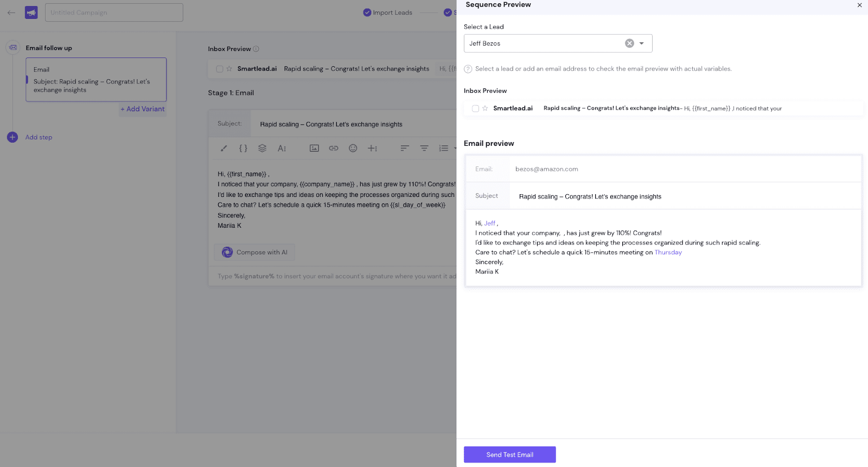Click the back arrow icon
868x467 pixels.
(11, 12)
